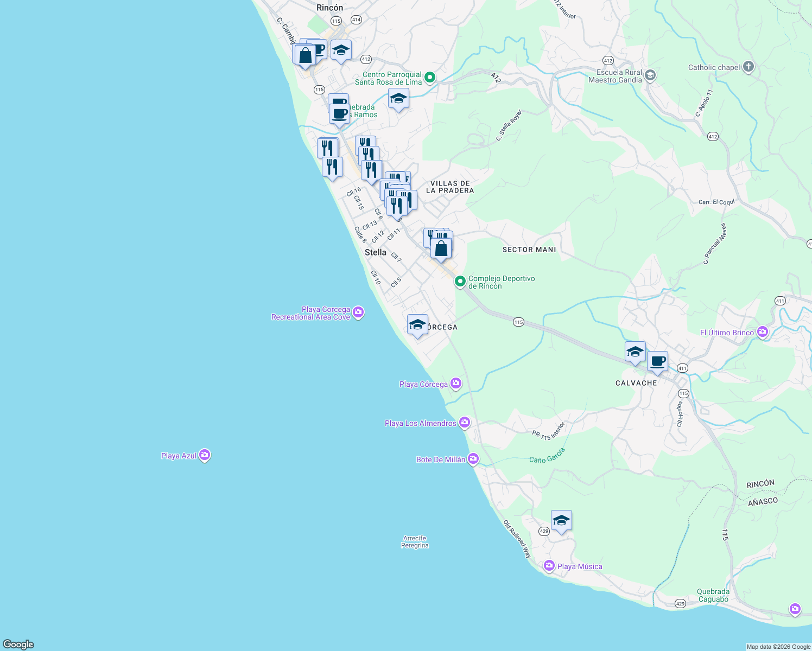
Task: Click the El Último Brinco purple marker
Action: point(762,331)
